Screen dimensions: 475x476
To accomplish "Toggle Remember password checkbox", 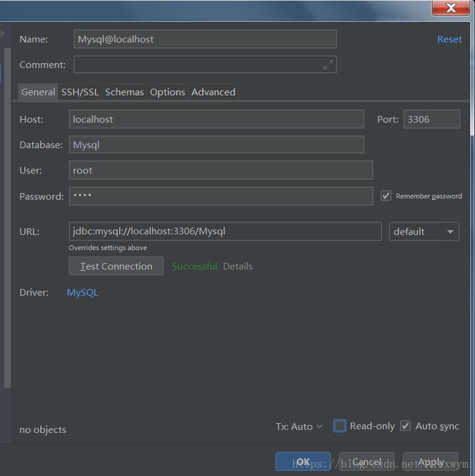I will [386, 195].
